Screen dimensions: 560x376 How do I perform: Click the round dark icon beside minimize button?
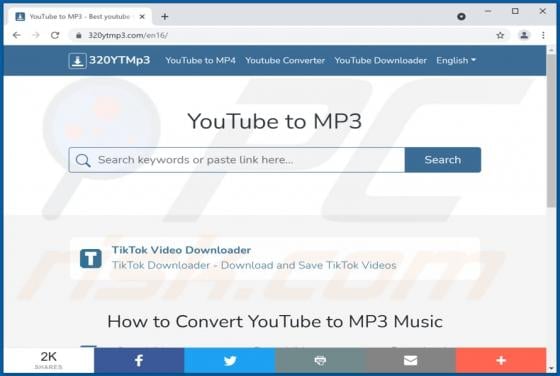pyautogui.click(x=461, y=16)
